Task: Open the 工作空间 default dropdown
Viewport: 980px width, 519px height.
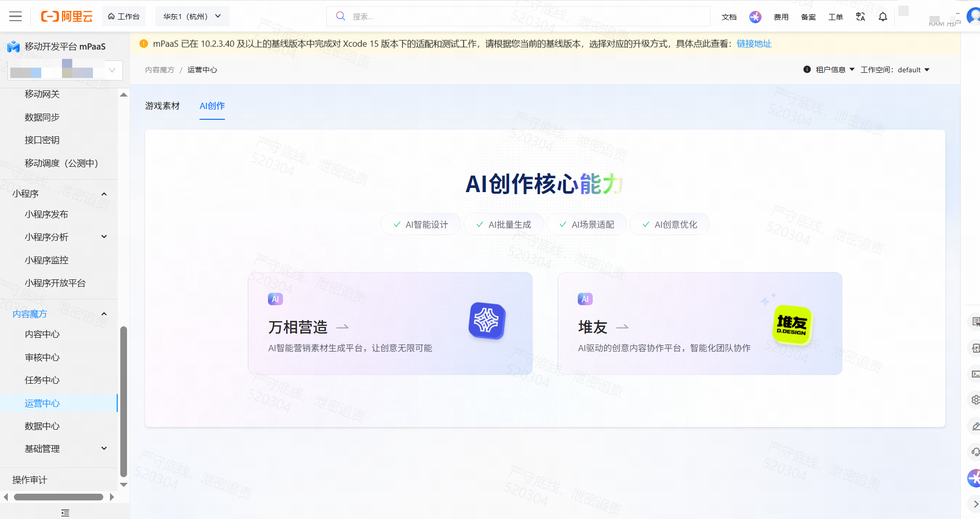Action: (x=913, y=70)
